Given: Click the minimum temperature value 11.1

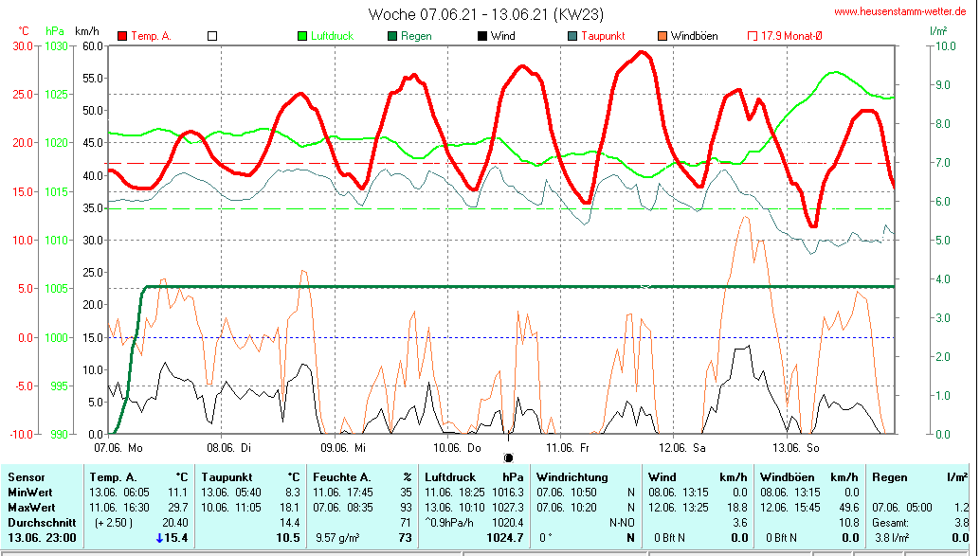Looking at the screenshot, I should tap(177, 493).
